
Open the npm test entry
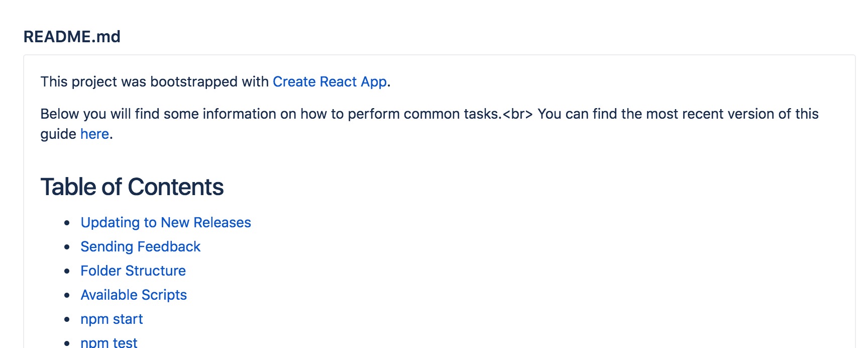pyautogui.click(x=109, y=342)
